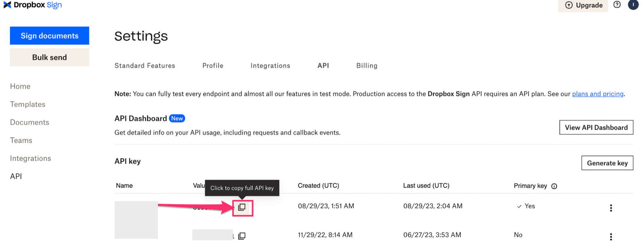This screenshot has width=644, height=248.
Task: Switch to the Standard Features tab
Action: 145,66
